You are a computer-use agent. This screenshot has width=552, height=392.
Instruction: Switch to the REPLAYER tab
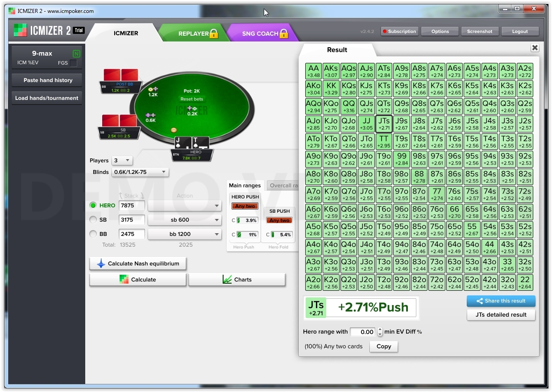pos(193,33)
